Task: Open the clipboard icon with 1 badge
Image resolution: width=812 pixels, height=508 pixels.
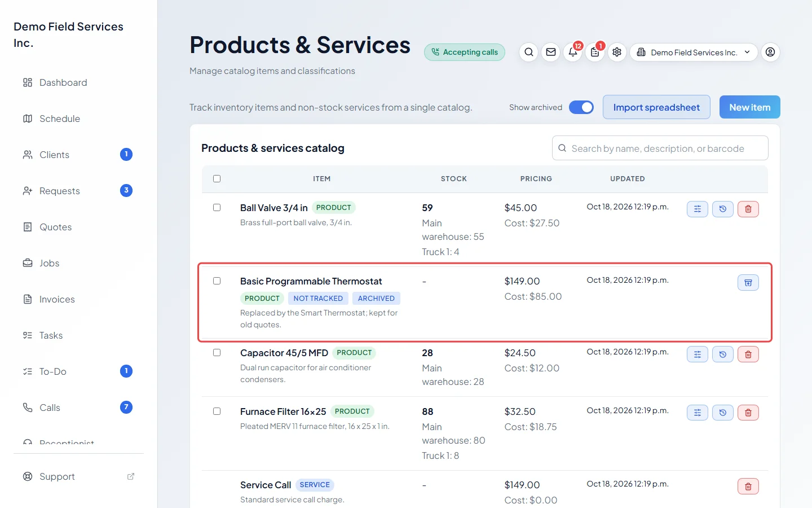Action: click(595, 52)
